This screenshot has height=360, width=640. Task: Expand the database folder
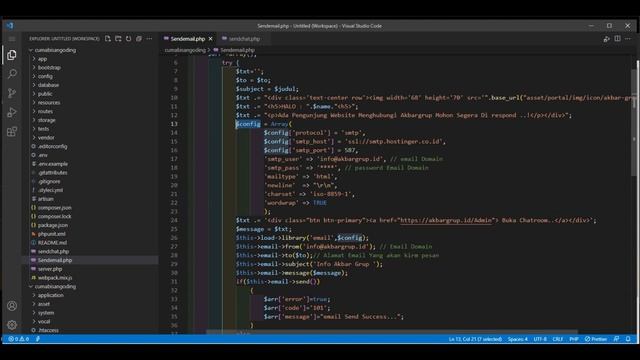point(48,85)
